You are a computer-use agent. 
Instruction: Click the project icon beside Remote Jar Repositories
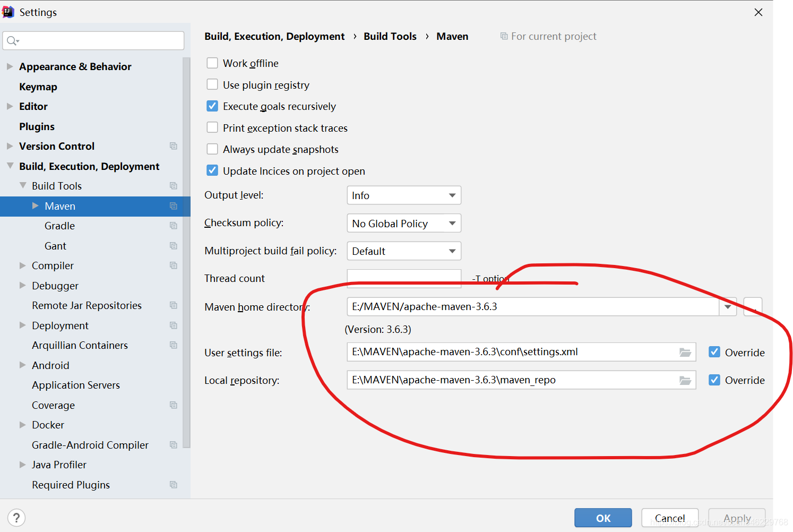point(173,305)
